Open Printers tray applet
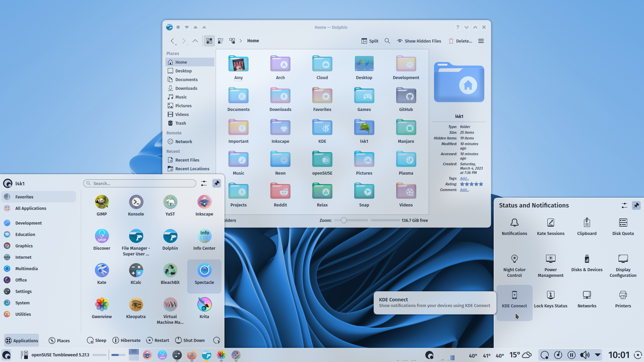Screen dimensions: 644x362 [623, 299]
